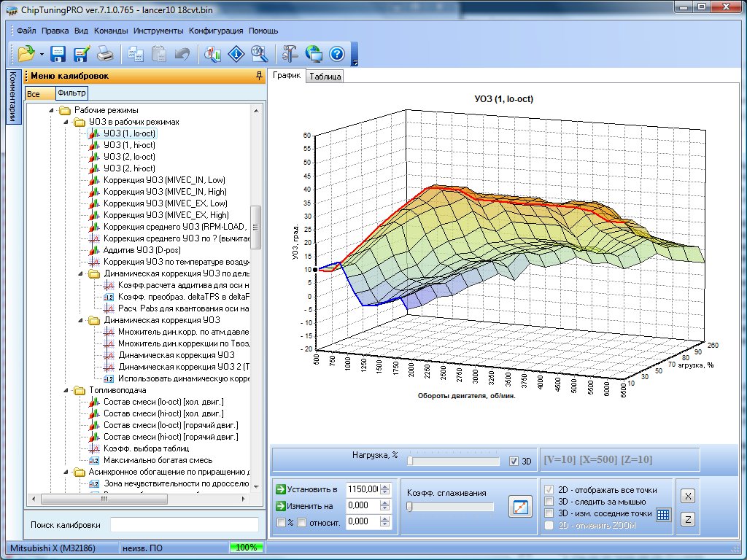Click the Print icon in toolbar
747x560 pixels.
(x=105, y=53)
